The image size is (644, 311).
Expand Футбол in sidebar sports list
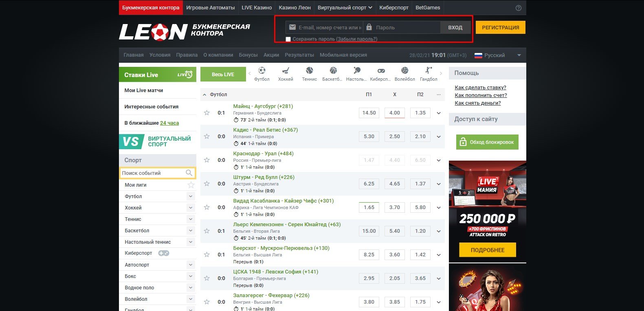click(191, 196)
